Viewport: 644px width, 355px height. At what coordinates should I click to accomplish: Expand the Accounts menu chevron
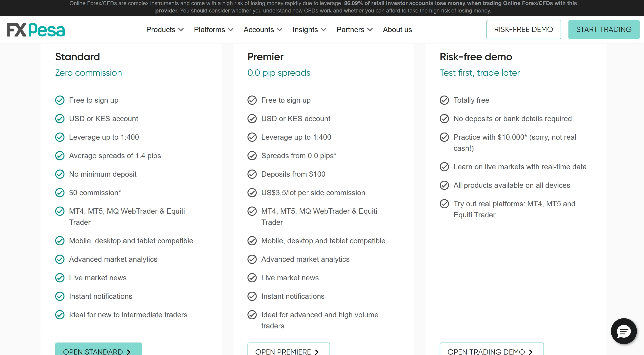coord(280,30)
